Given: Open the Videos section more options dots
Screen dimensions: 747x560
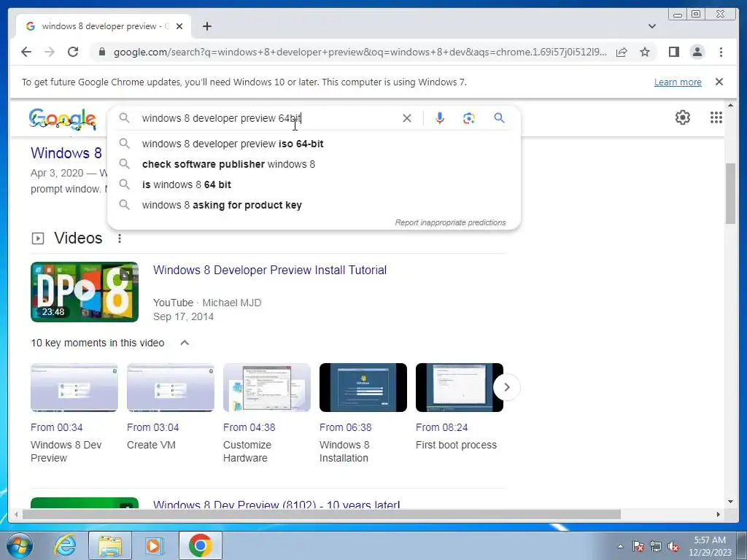Looking at the screenshot, I should (120, 238).
